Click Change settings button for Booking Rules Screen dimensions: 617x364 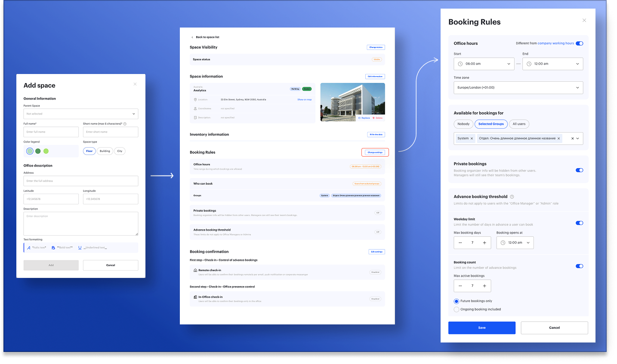click(375, 152)
